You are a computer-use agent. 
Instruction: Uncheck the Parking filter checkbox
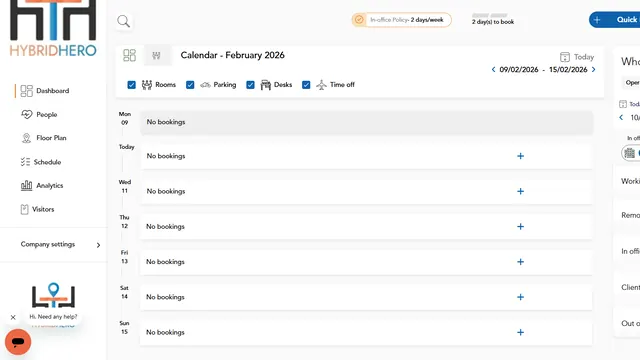pos(190,85)
